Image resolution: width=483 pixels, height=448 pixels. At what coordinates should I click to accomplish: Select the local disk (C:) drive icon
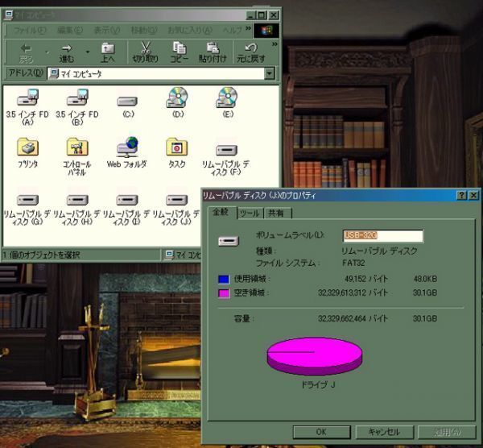click(x=127, y=102)
